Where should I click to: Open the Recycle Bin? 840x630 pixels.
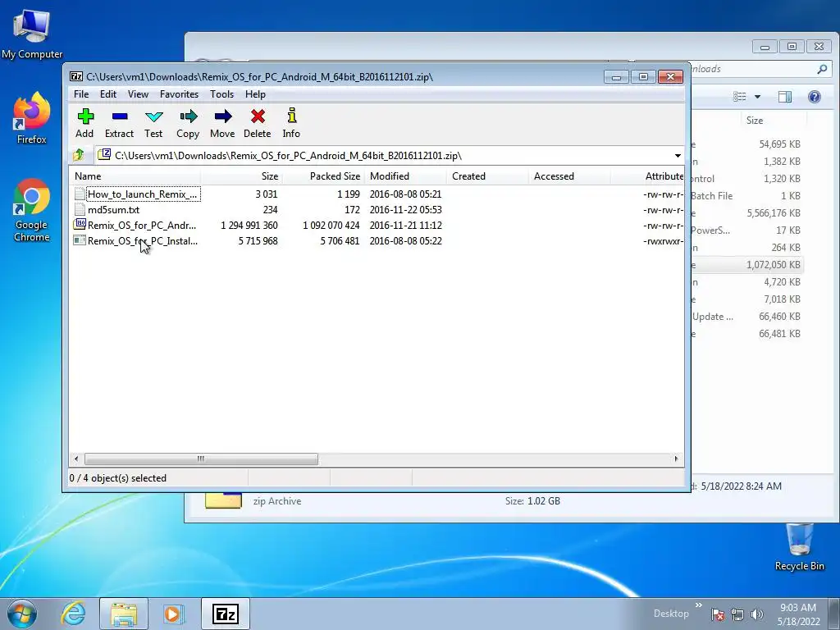799,547
